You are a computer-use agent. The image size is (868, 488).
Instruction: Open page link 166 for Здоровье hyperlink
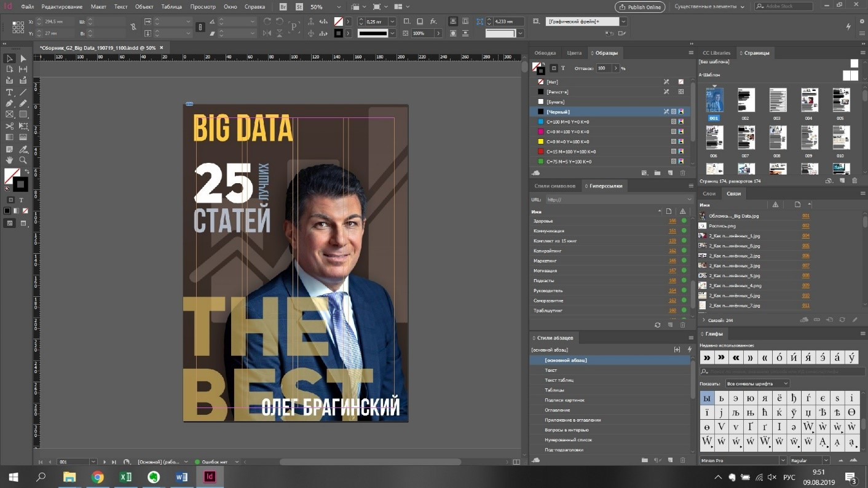(x=672, y=221)
